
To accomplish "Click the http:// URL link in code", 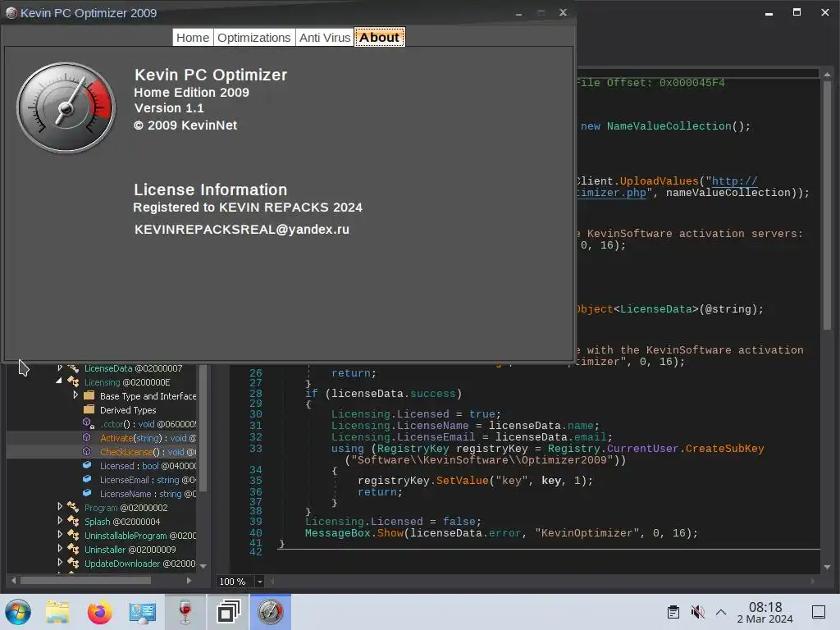I will pyautogui.click(x=734, y=181).
